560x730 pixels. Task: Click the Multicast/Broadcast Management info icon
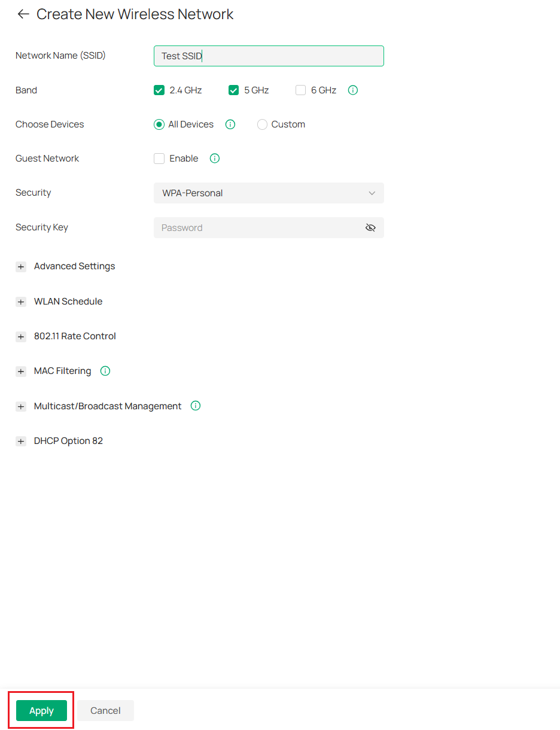point(195,406)
